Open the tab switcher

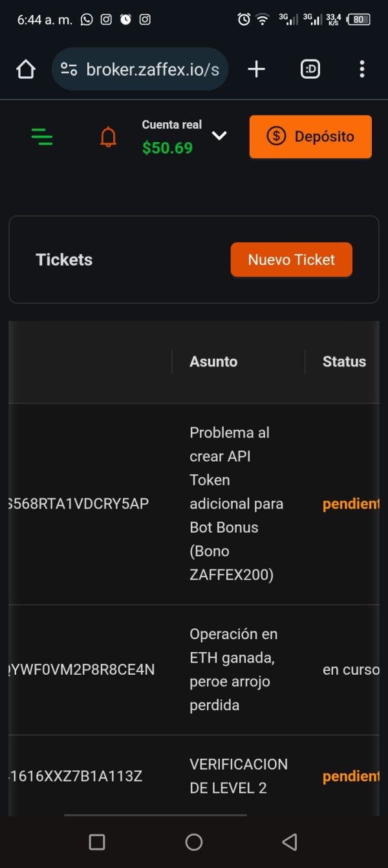(310, 69)
